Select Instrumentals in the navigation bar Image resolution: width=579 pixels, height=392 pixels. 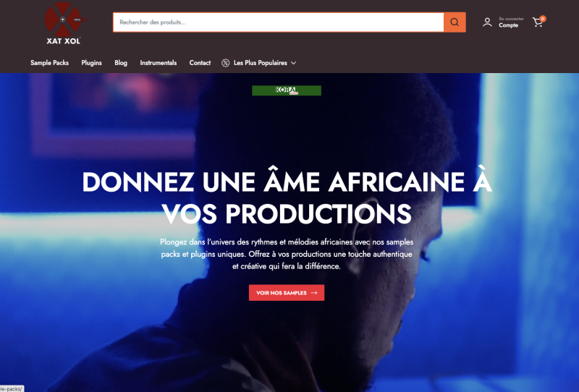(158, 63)
